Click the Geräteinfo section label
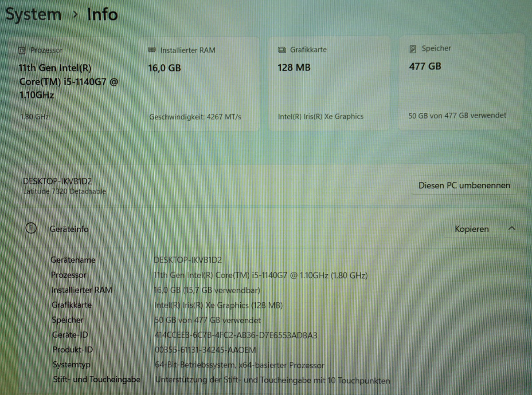Image resolution: width=532 pixels, height=395 pixels. [x=69, y=229]
